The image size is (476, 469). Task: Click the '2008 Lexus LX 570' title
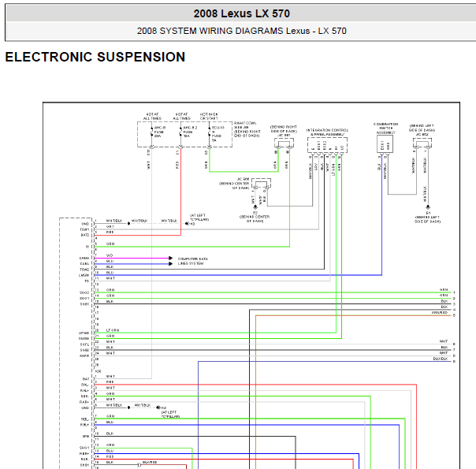242,13
